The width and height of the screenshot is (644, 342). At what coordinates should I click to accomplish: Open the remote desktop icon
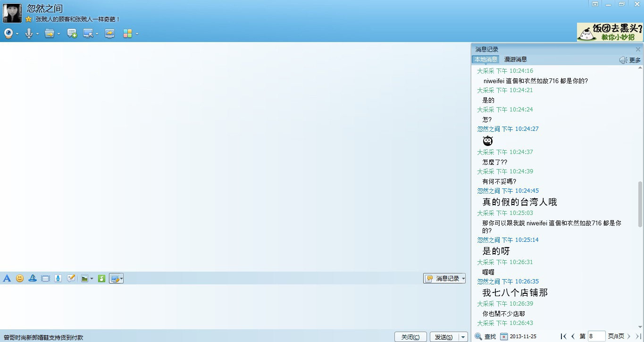pyautogui.click(x=88, y=34)
